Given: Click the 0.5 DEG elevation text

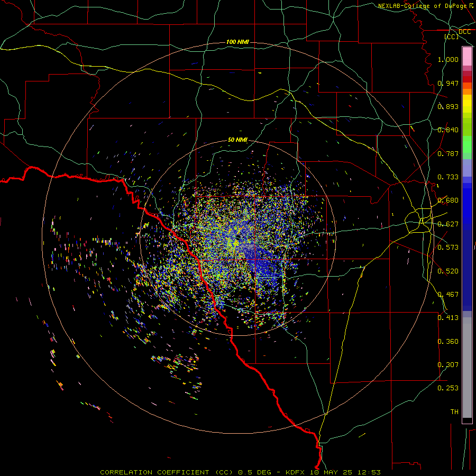Looking at the screenshot, I should tap(254, 472).
